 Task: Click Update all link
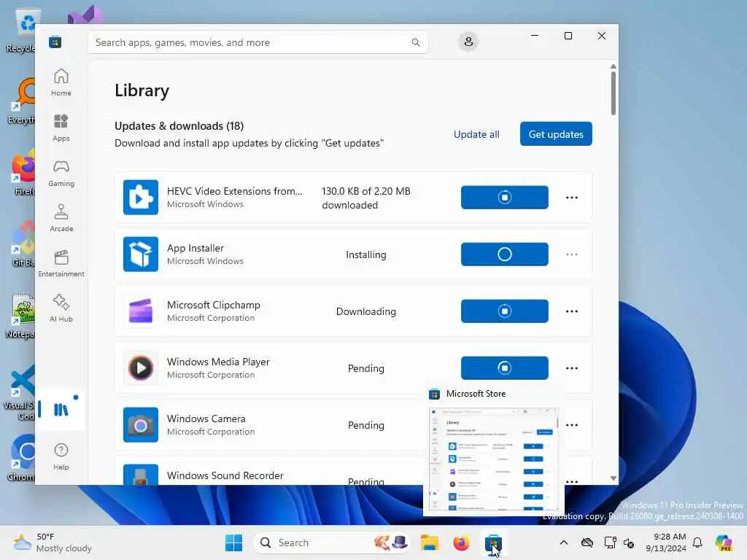[476, 134]
